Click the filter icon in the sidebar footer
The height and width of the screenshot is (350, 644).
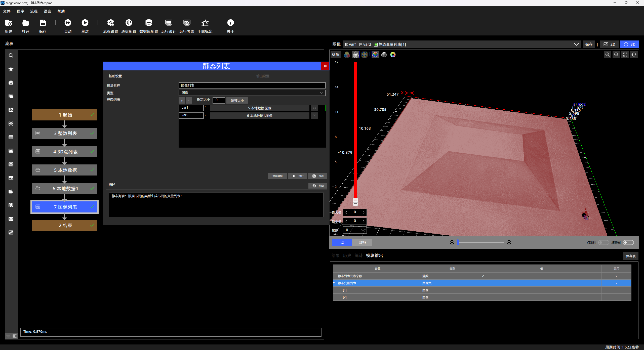pos(8,336)
